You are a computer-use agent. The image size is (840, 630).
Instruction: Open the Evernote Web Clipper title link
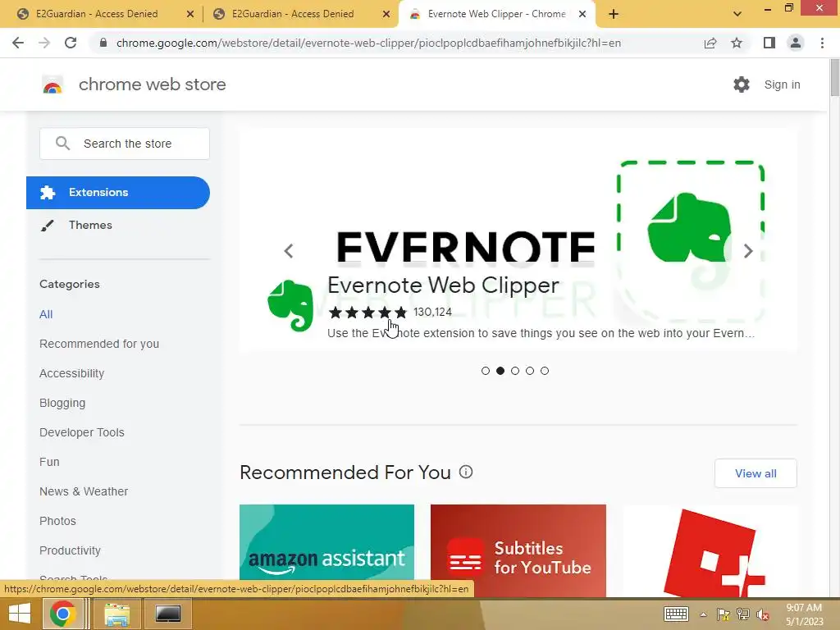tap(443, 285)
